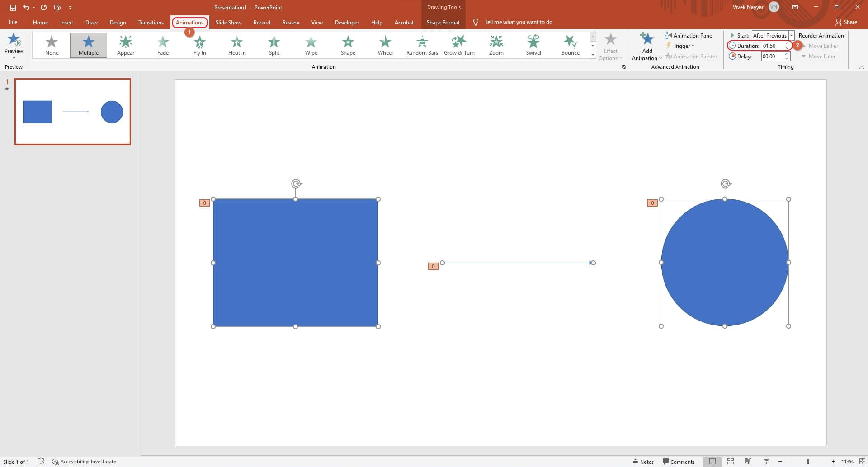868x467 pixels.
Task: Switch to the Shape Format tab
Action: coord(443,22)
